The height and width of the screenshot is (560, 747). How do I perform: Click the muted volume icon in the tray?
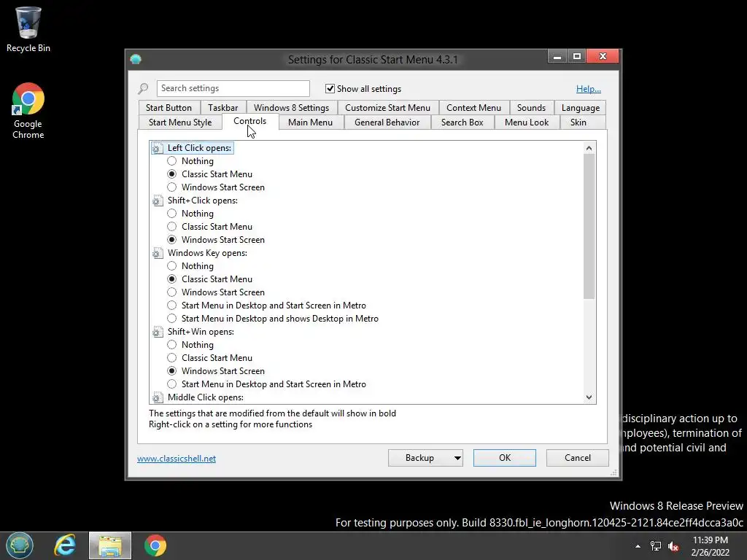click(x=673, y=546)
